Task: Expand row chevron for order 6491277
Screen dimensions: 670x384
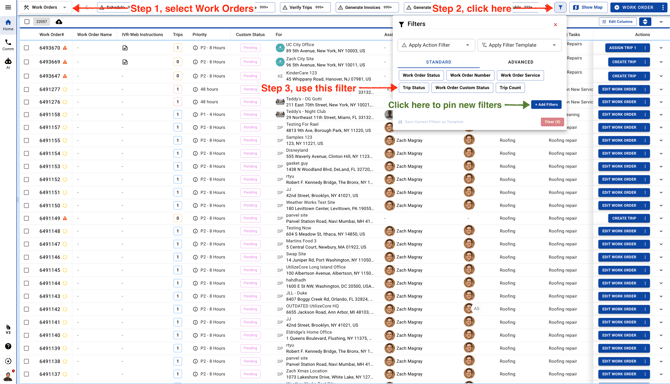Action: coord(661,90)
